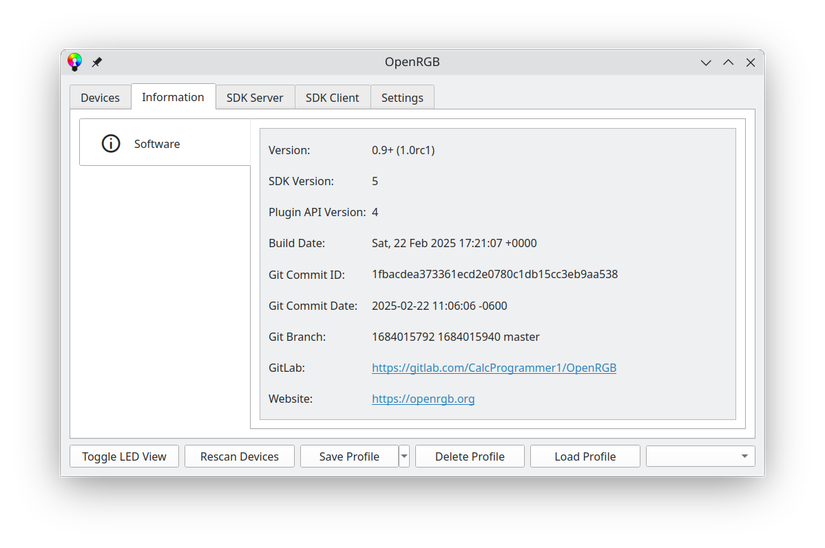The width and height of the screenshot is (825, 548).
Task: Click the SDK Version value 5
Action: point(375,181)
